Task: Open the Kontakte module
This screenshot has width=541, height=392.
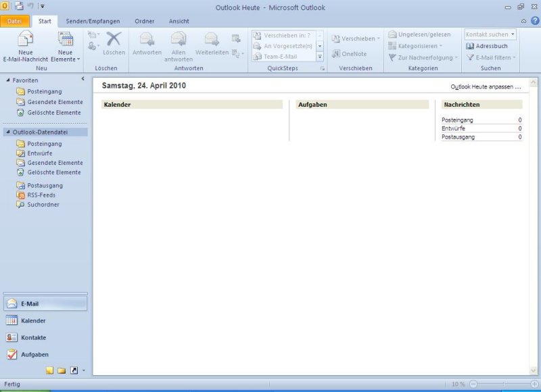Action: point(33,337)
